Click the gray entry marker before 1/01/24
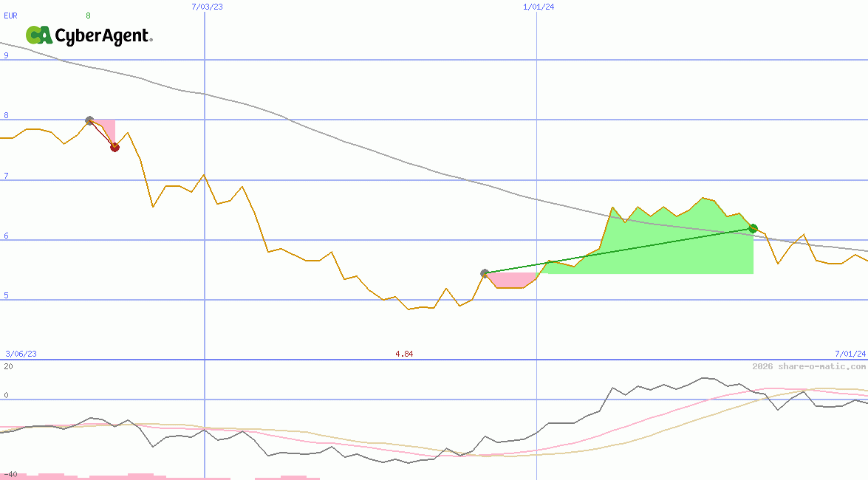The height and width of the screenshot is (480, 868). (485, 273)
